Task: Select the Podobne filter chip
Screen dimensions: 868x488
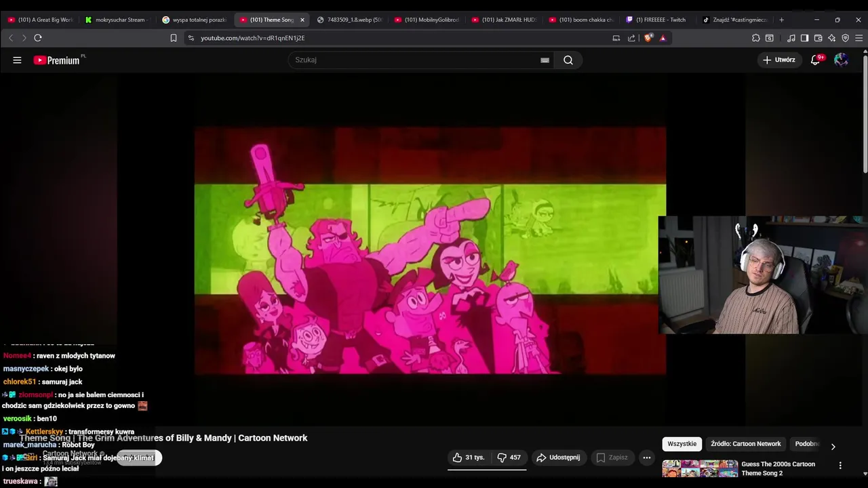Action: tap(807, 444)
